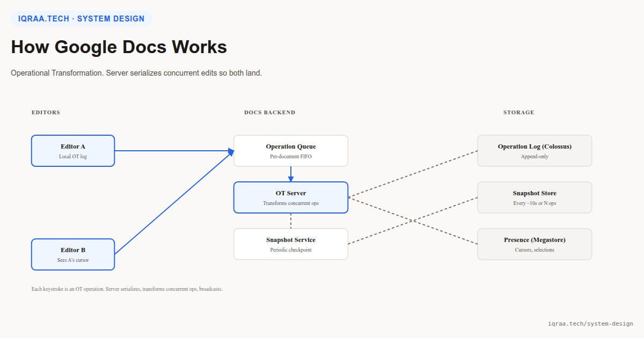Click the "Local OT log" caption
Screen dimensions: 644x338
(73, 157)
